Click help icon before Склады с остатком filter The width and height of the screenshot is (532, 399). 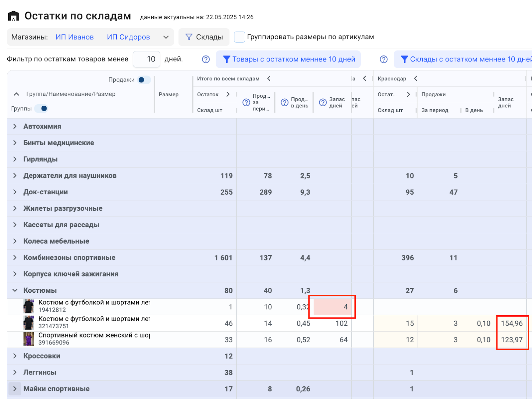pos(384,59)
